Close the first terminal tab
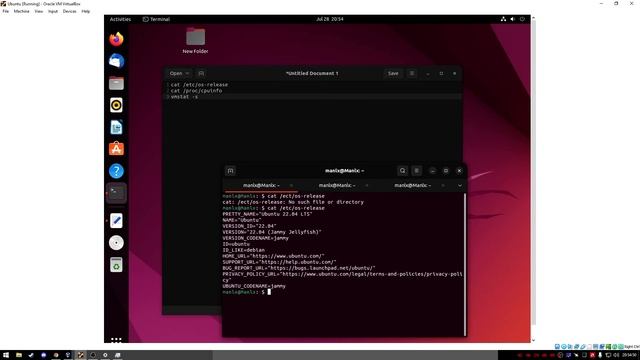Image resolution: width=640 pixels, height=360 pixels. coord(291,185)
